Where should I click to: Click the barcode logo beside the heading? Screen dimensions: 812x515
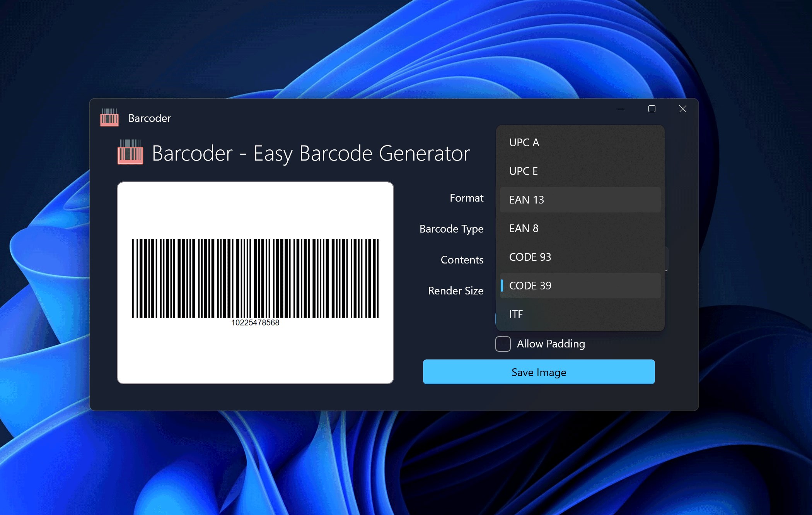tap(130, 152)
